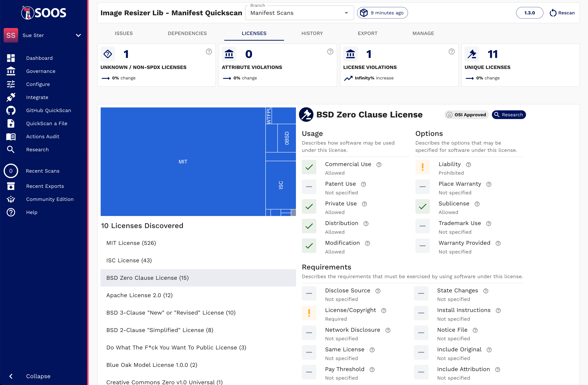Expand the Sue Ster account menu
Screen dimensions: 588x385
[x=78, y=35]
